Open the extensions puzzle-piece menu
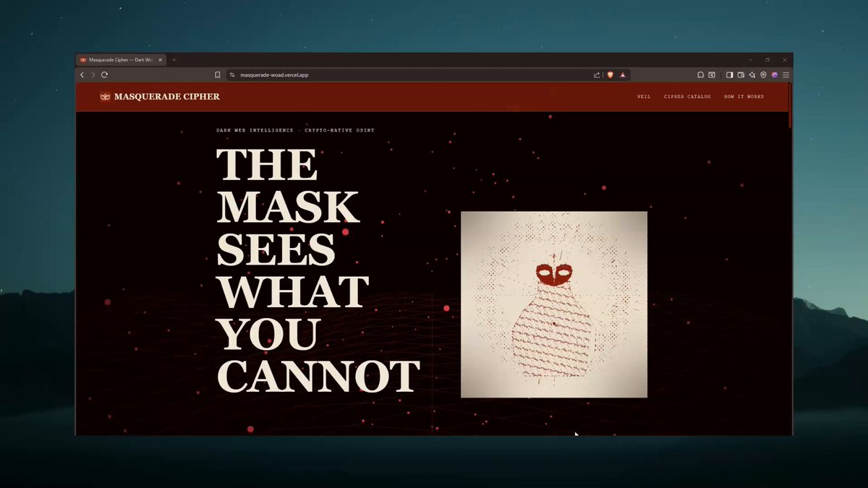 [x=700, y=74]
